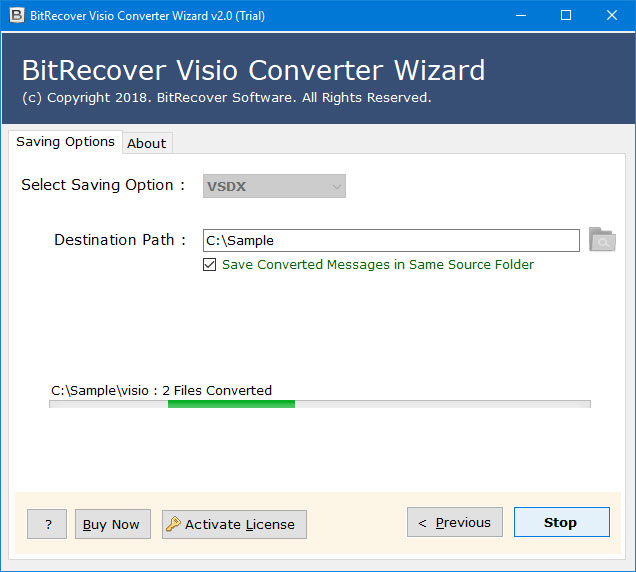Open the VSDX saving option dropdown

click(x=274, y=186)
